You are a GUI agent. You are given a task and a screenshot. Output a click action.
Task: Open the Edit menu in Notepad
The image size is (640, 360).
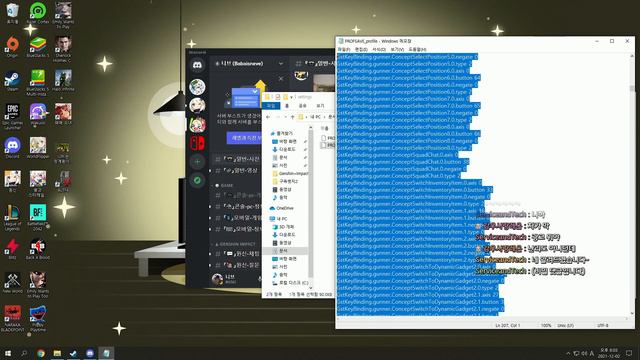click(x=361, y=49)
